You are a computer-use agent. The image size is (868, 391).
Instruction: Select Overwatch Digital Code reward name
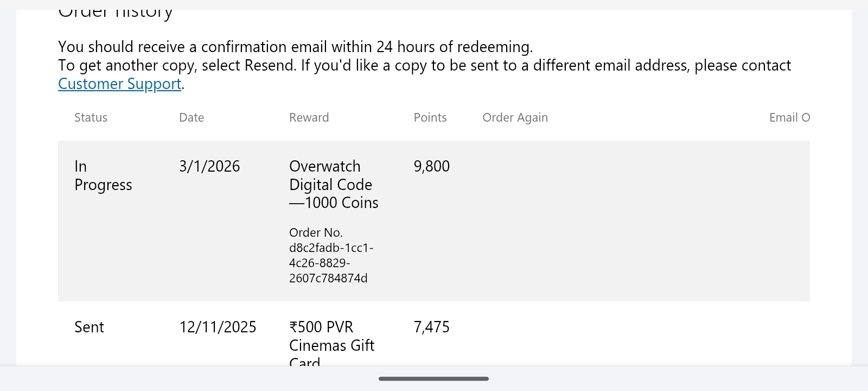pos(333,185)
